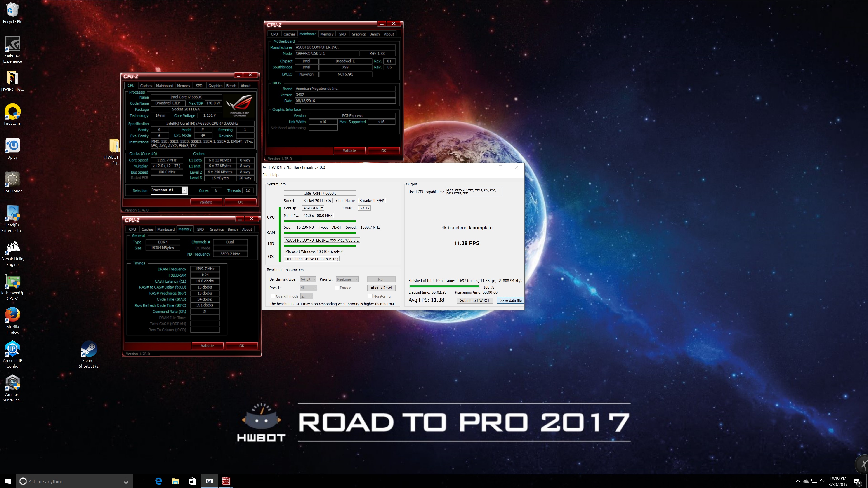Launch Corsair Utility Engine icon
The height and width of the screenshot is (488, 868).
coord(12,253)
